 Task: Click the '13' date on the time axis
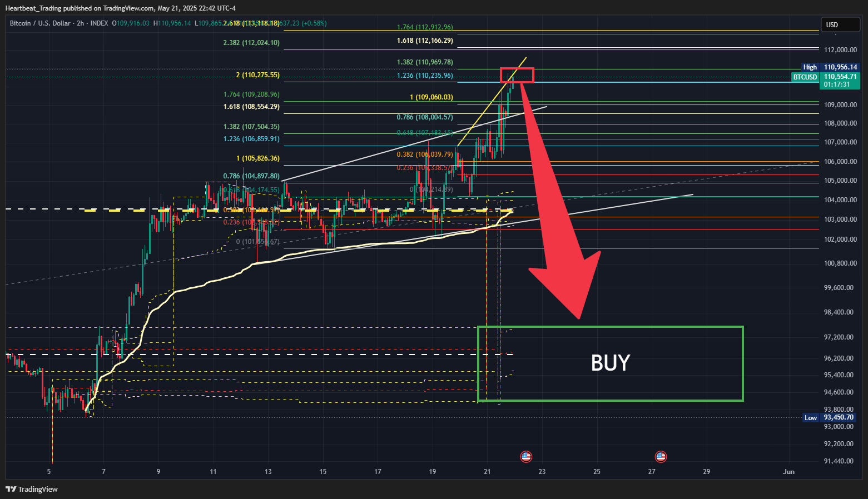268,472
